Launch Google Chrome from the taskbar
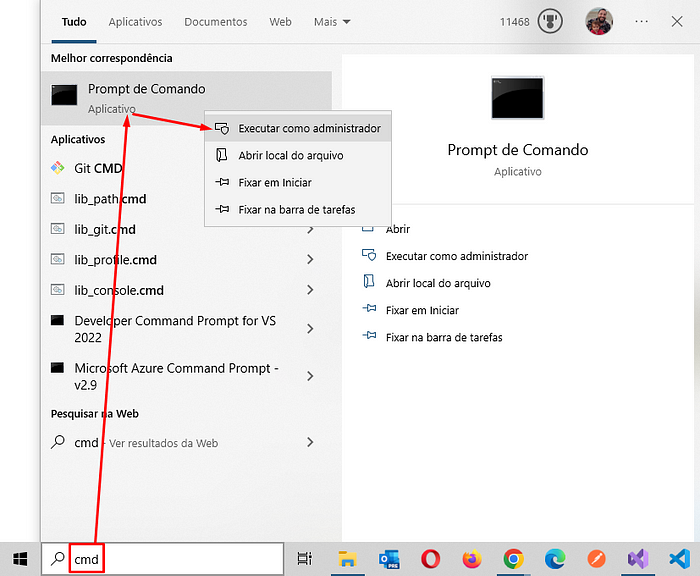Image resolution: width=700 pixels, height=576 pixels. (513, 559)
